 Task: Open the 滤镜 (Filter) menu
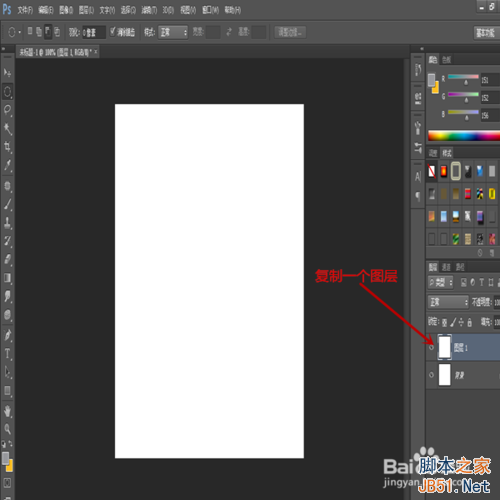pyautogui.click(x=149, y=10)
